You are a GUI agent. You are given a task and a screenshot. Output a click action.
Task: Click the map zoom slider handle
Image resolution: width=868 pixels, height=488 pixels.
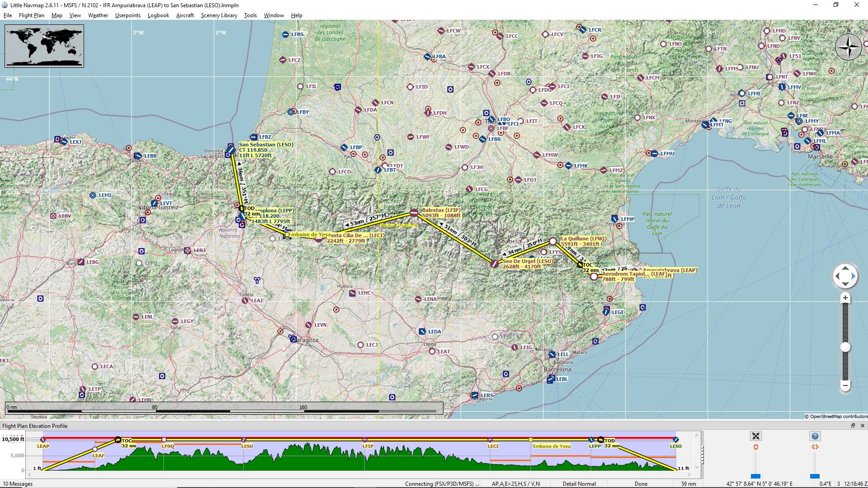coord(845,347)
